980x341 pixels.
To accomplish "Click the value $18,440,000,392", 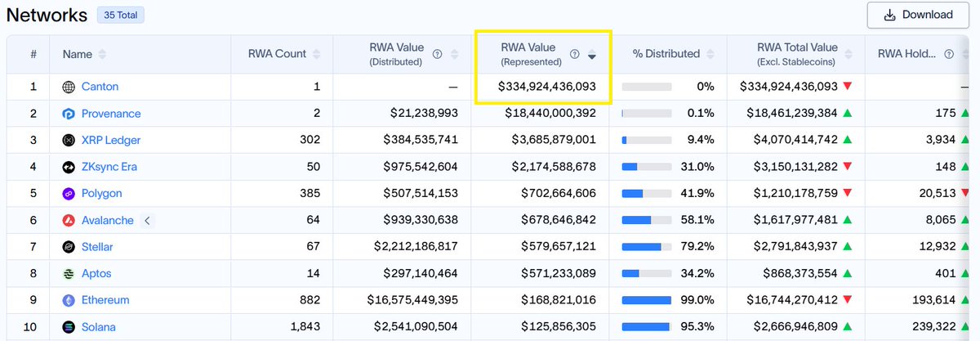I will click(x=551, y=114).
